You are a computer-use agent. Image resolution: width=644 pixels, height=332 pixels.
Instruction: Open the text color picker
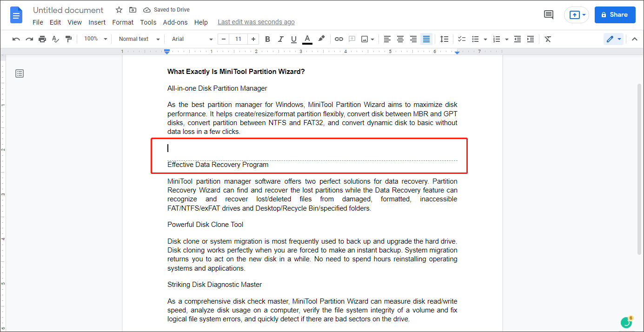[307, 39]
